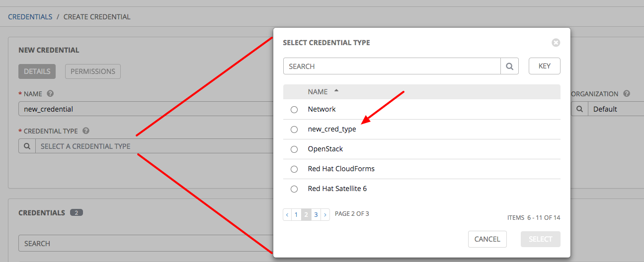Select the new_cred_type radio button
644x262 pixels.
coord(294,130)
